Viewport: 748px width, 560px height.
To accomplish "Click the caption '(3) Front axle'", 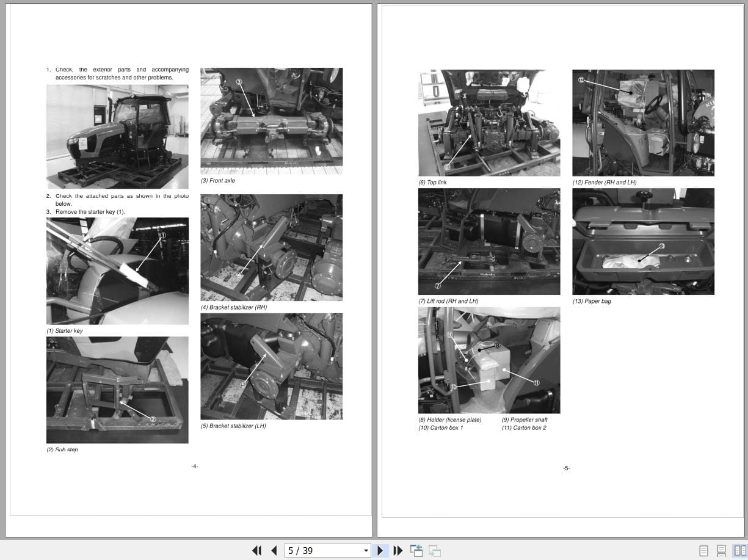I will point(218,181).
